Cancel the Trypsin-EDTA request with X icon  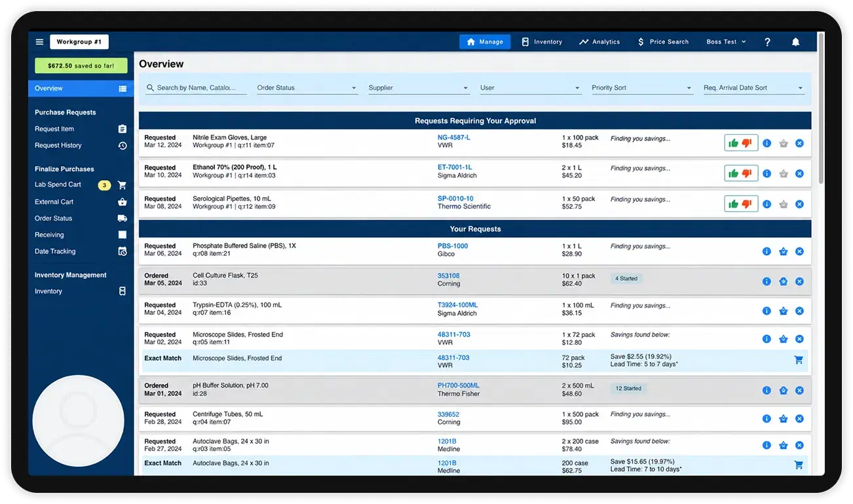(x=799, y=311)
